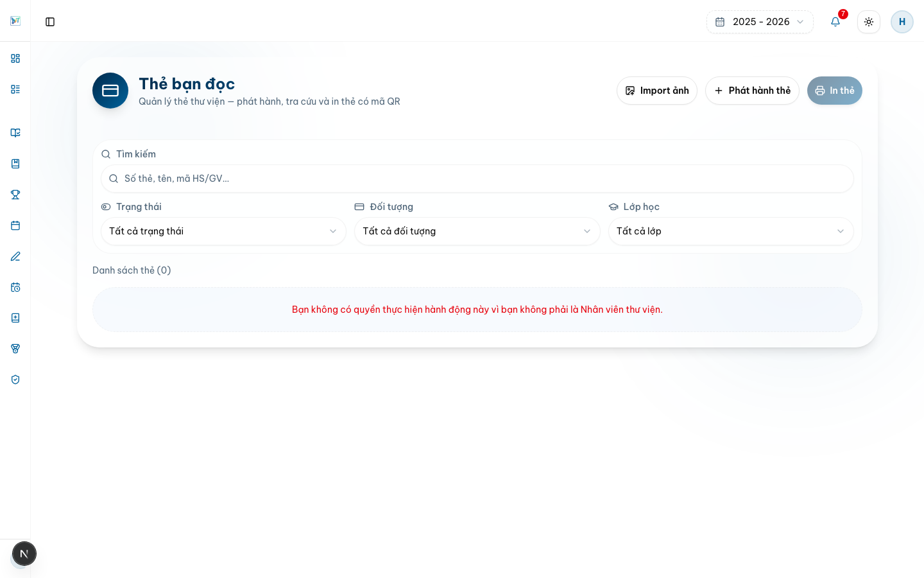This screenshot has height=578, width=924.
Task: Click the Next.js N dev indicator
Action: point(24,554)
